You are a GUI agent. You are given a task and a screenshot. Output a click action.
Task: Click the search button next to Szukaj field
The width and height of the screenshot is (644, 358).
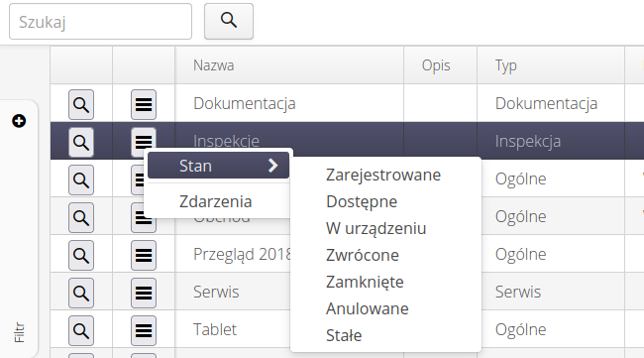229,22
